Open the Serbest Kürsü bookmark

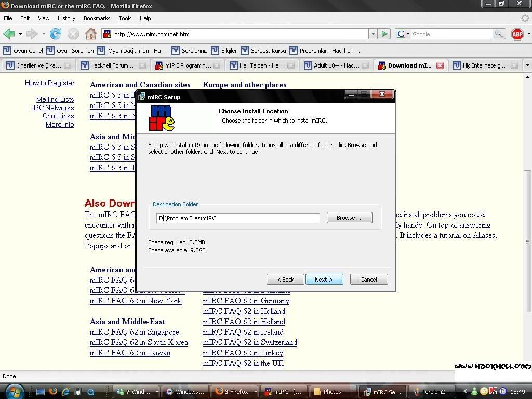(263, 50)
